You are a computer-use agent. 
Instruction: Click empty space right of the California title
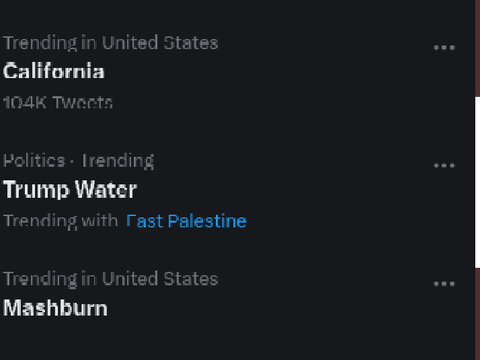tap(267, 71)
